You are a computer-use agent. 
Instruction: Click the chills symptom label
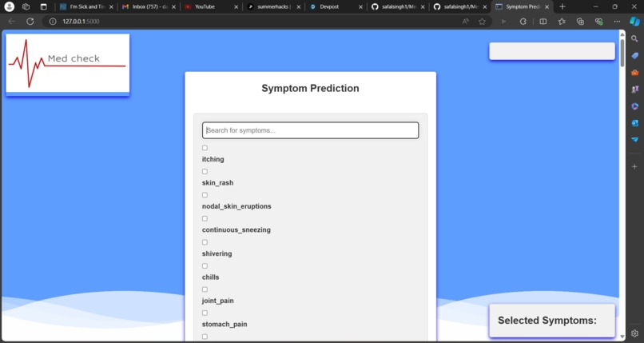pyautogui.click(x=210, y=277)
